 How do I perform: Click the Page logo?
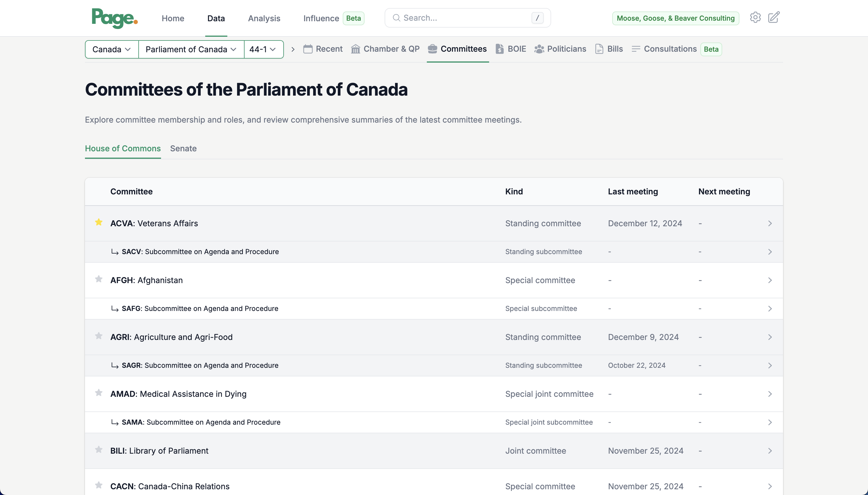point(115,18)
